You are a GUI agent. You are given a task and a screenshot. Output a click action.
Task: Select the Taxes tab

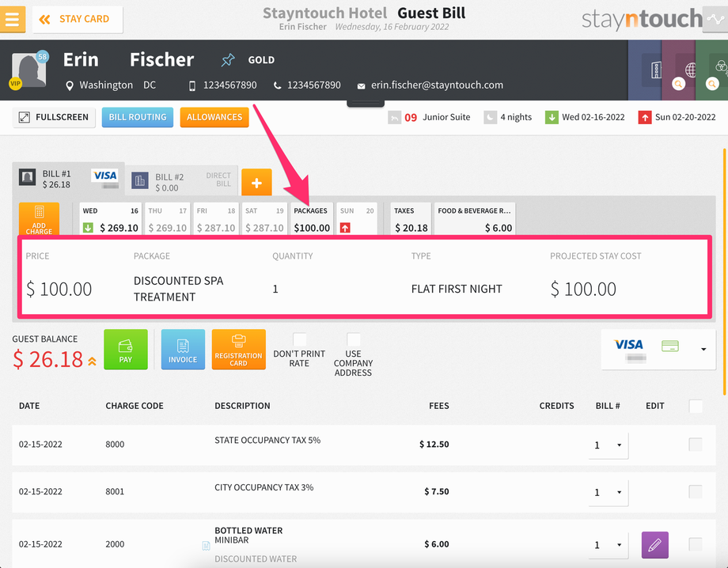411,219
